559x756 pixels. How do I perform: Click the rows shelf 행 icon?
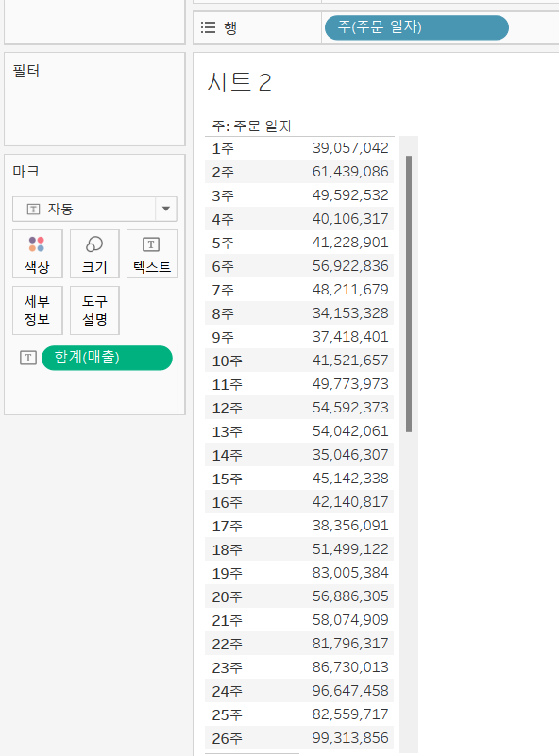[208, 27]
